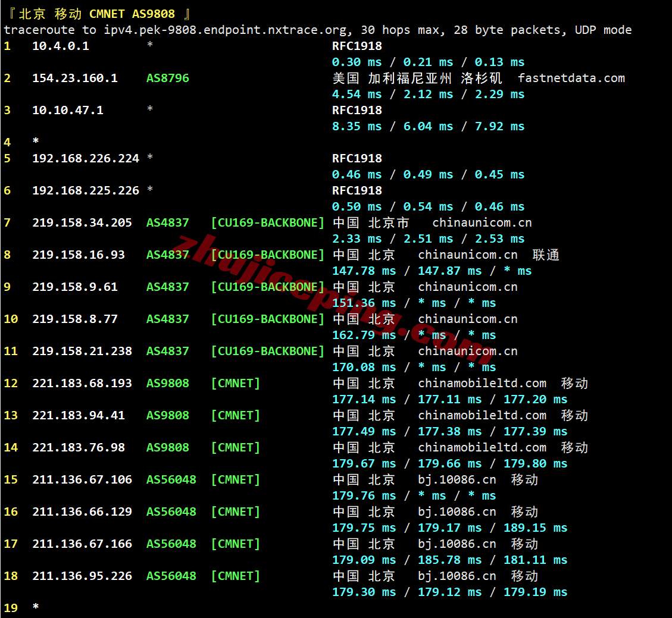The height and width of the screenshot is (618, 672).
Task: Click IP address 211.136.95.226
Action: [x=82, y=576]
